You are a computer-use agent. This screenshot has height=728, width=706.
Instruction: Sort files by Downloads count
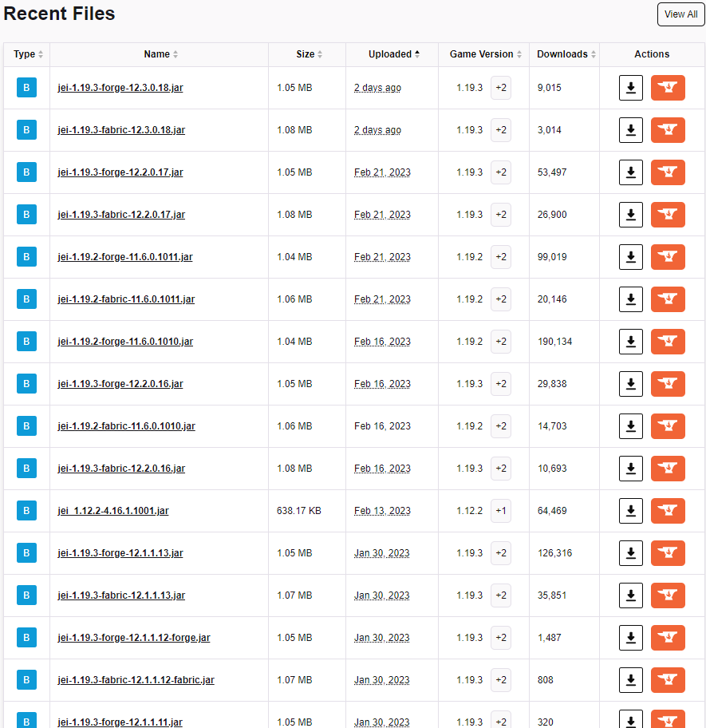click(x=566, y=54)
